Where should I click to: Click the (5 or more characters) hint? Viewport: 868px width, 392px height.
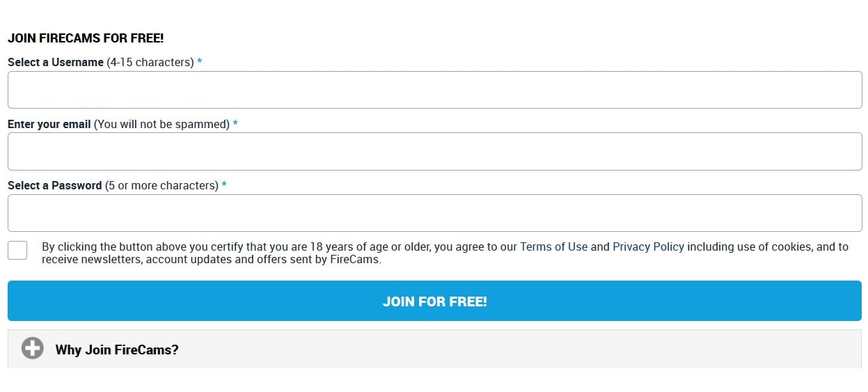point(161,185)
